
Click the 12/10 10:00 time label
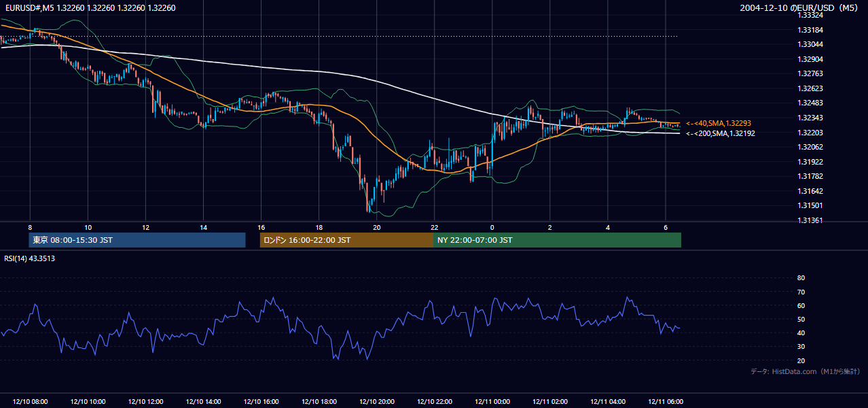88,401
